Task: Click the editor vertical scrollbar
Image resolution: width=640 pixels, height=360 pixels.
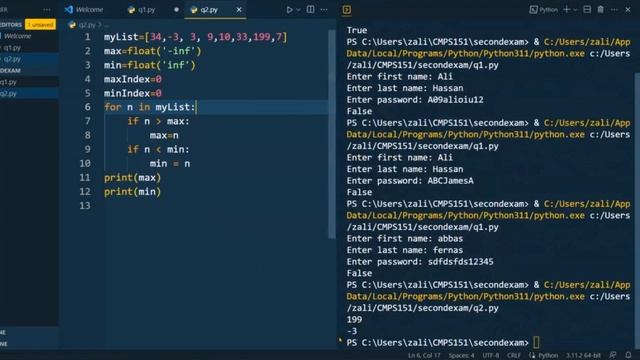Action: 331,134
